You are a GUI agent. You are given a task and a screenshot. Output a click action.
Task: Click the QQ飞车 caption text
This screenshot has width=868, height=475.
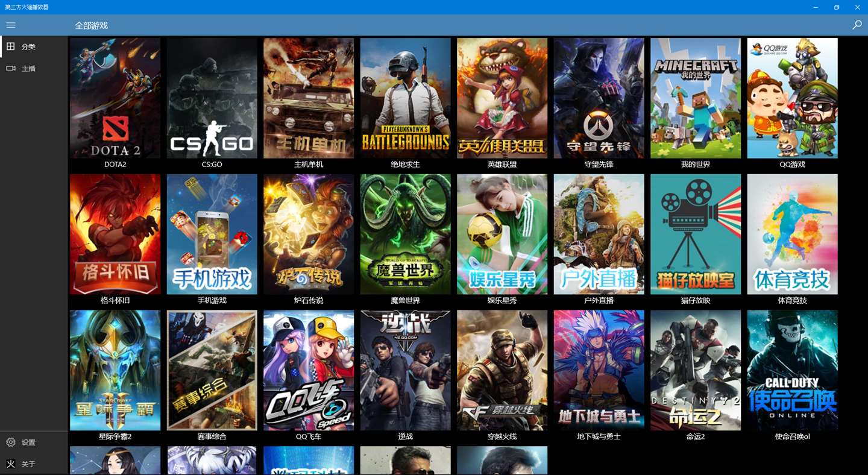coord(309,437)
